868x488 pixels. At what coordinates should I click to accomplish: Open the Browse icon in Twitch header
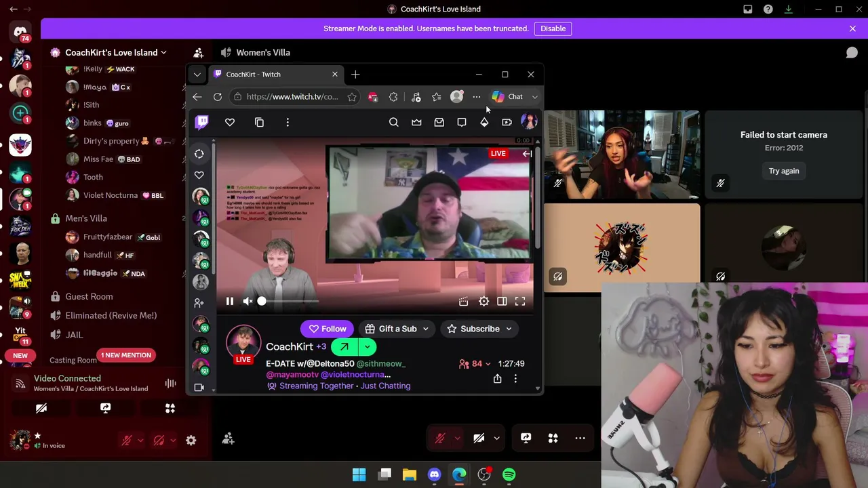point(259,122)
